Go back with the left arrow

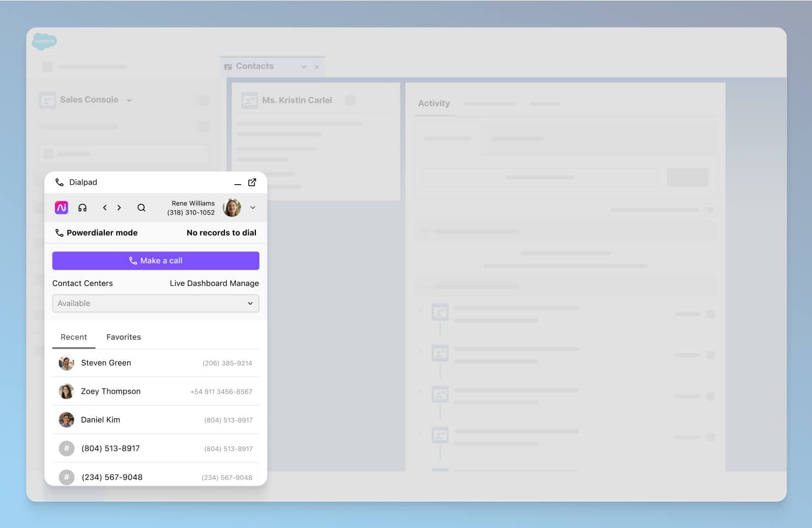pyautogui.click(x=105, y=208)
